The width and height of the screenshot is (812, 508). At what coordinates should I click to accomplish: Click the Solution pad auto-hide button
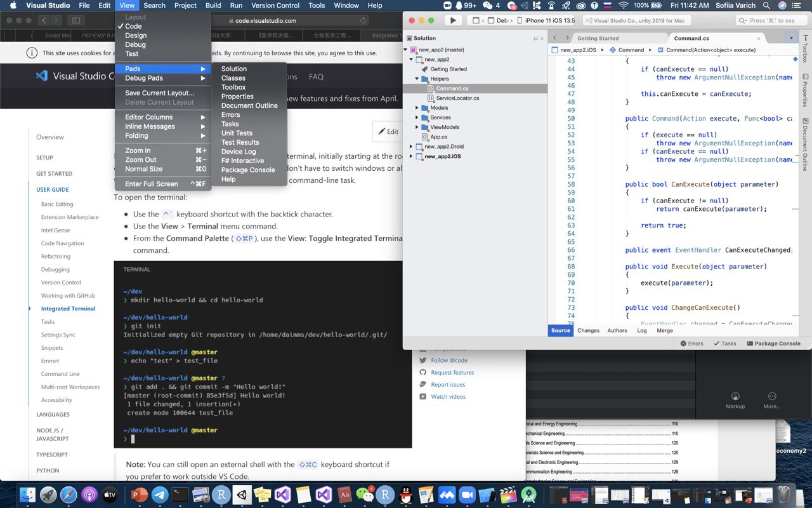click(535, 38)
